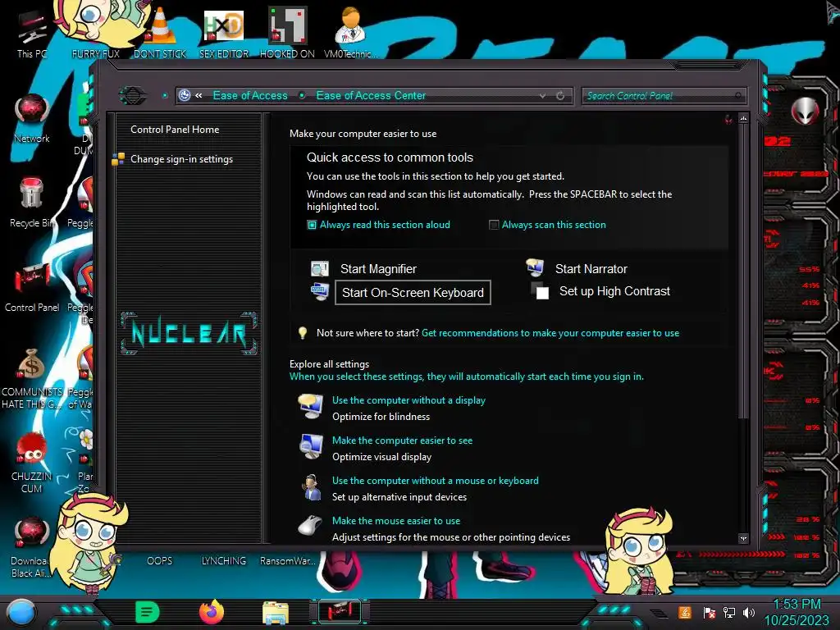The height and width of the screenshot is (630, 840).
Task: Open File Explorer from the taskbar
Action: [x=276, y=612]
